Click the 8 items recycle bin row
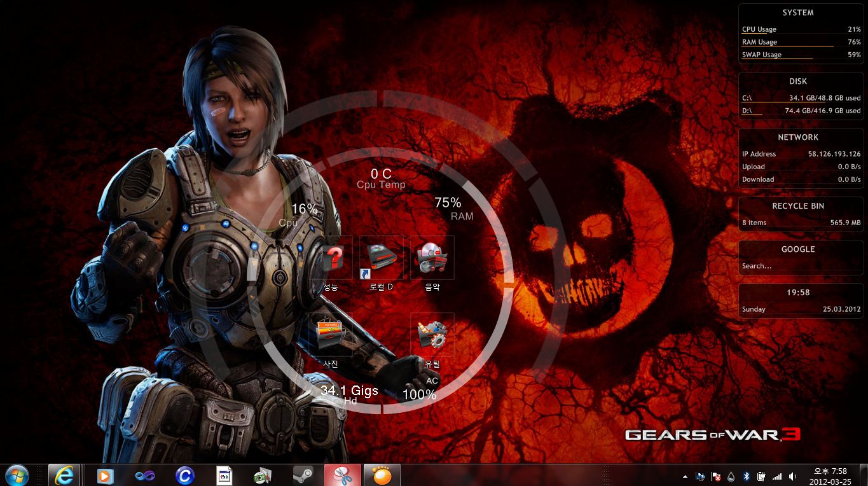This screenshot has height=486, width=868. tap(801, 223)
